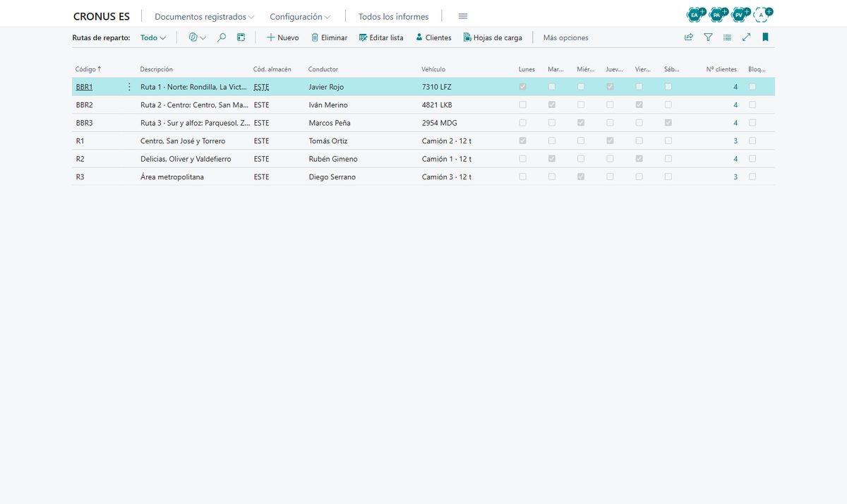Screen dimensions: 847x504
Task: Click the EA hexagon badge
Action: point(695,14)
